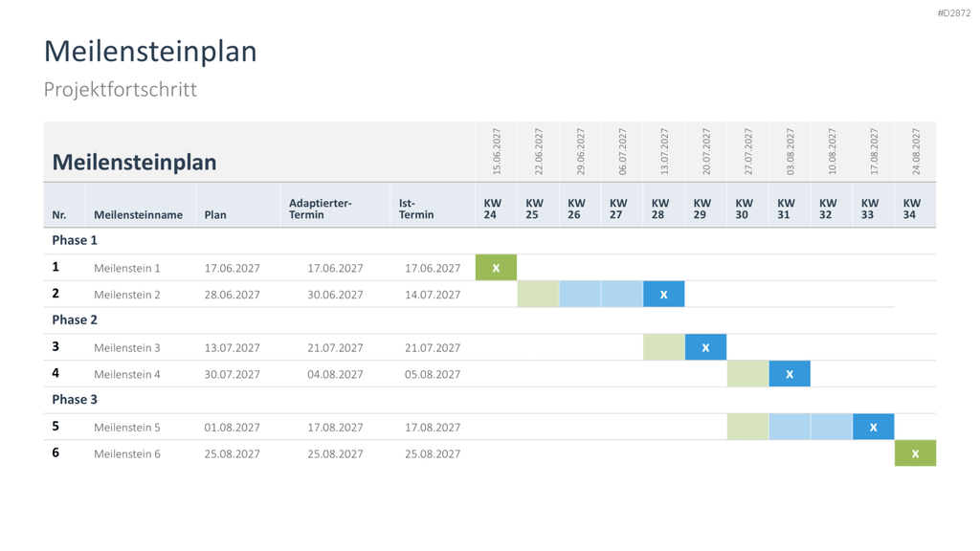Click the Plan date 01.08.2027
980x551 pixels.
[232, 428]
